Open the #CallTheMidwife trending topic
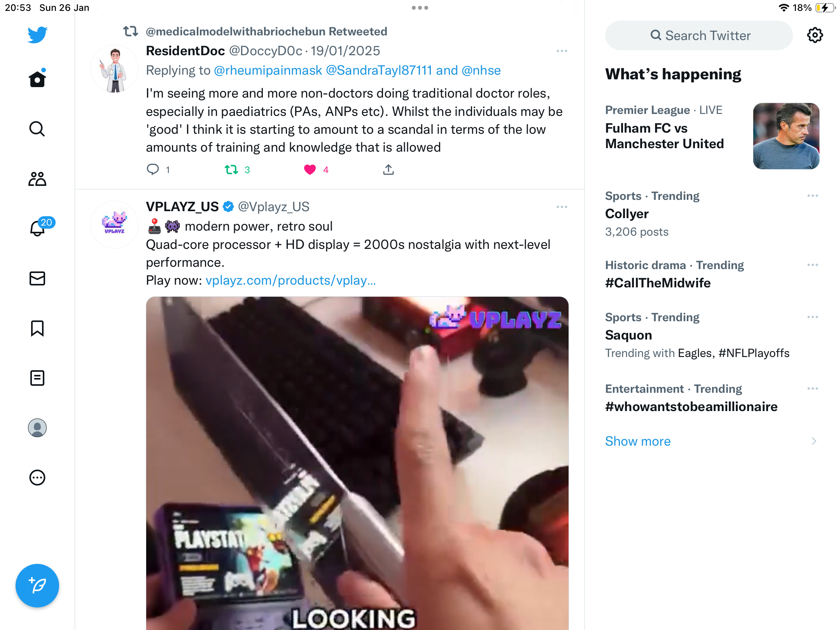 [x=658, y=283]
